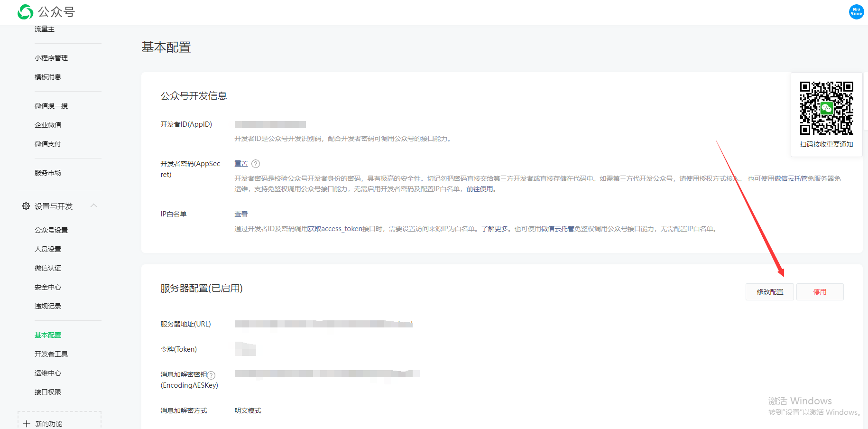This screenshot has height=429, width=868.
Task: Click the 设置与开发 gear icon
Action: click(x=26, y=206)
